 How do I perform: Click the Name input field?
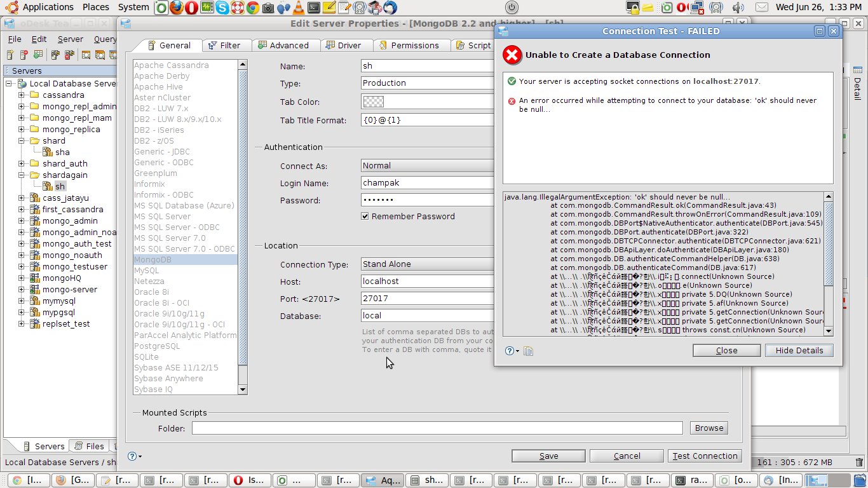(x=428, y=66)
